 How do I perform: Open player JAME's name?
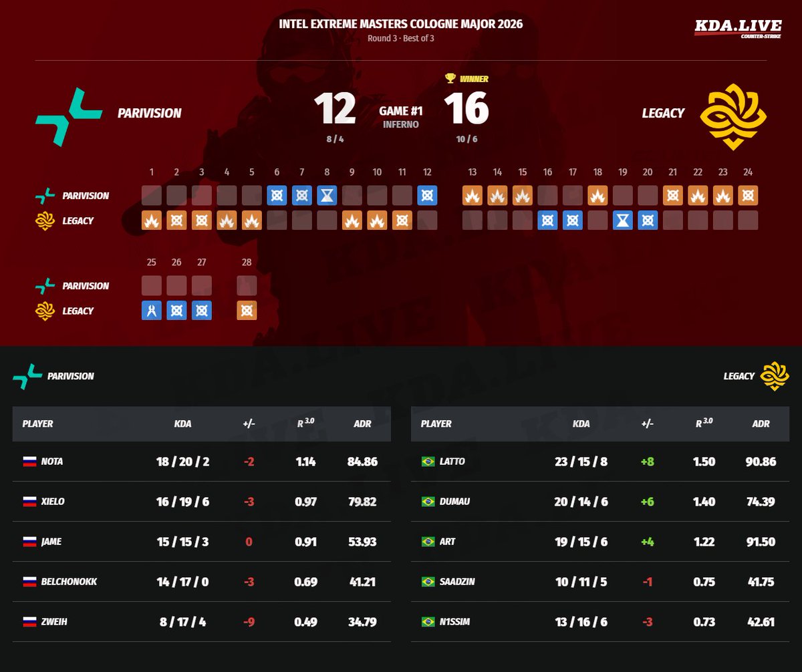click(x=51, y=542)
